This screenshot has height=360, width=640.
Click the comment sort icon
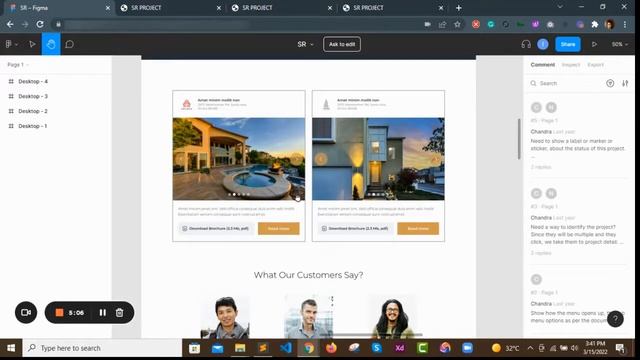click(x=625, y=83)
